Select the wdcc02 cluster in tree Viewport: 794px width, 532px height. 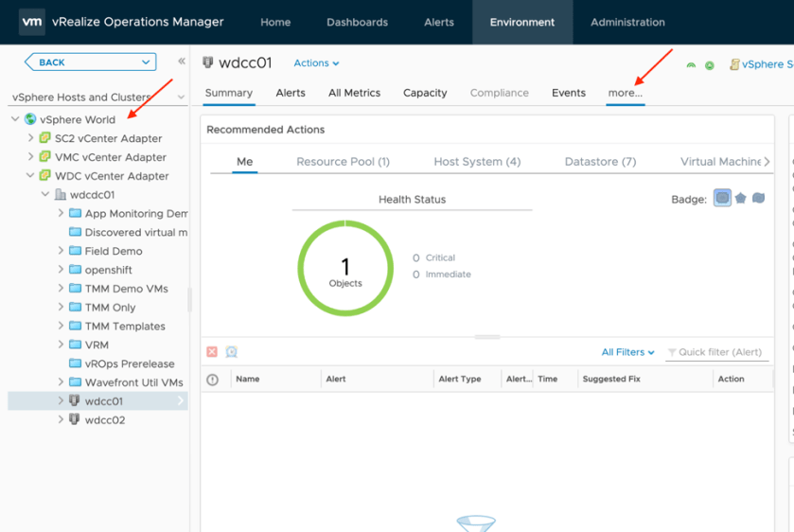[x=104, y=420]
